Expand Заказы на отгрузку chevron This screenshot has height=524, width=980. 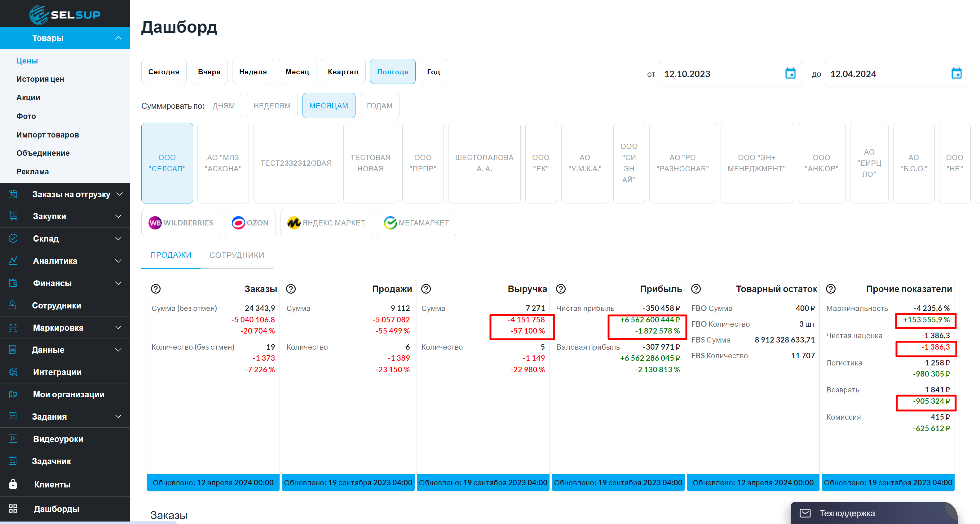pos(119,194)
